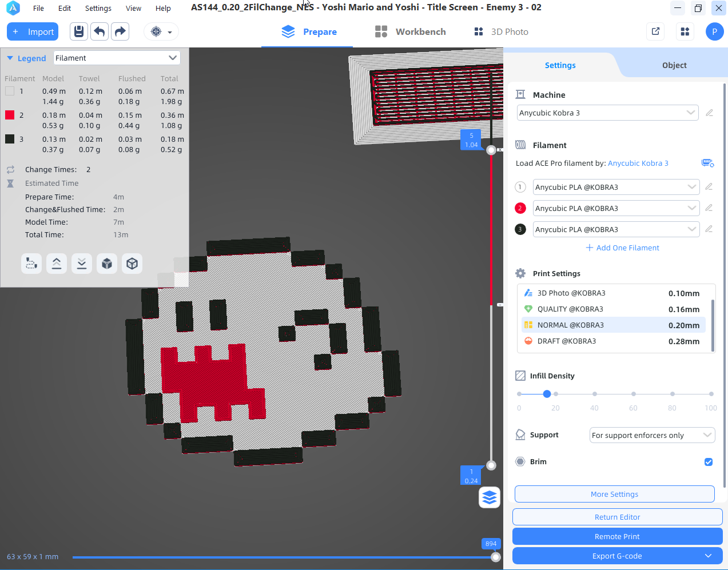
Task: Click the Machine section printer icon
Action: point(520,94)
